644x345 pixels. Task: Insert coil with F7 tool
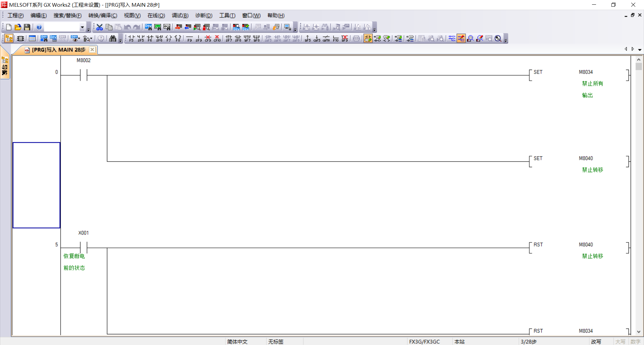coord(169,39)
